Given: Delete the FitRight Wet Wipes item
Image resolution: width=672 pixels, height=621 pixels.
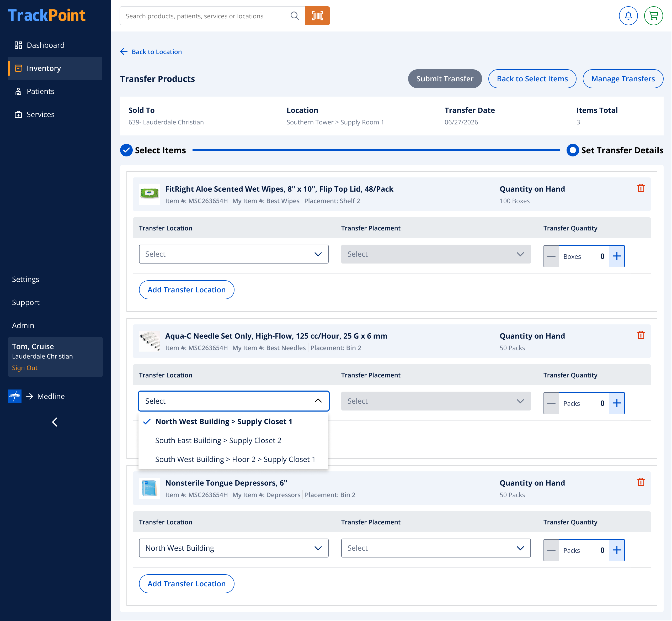Looking at the screenshot, I should tap(641, 188).
